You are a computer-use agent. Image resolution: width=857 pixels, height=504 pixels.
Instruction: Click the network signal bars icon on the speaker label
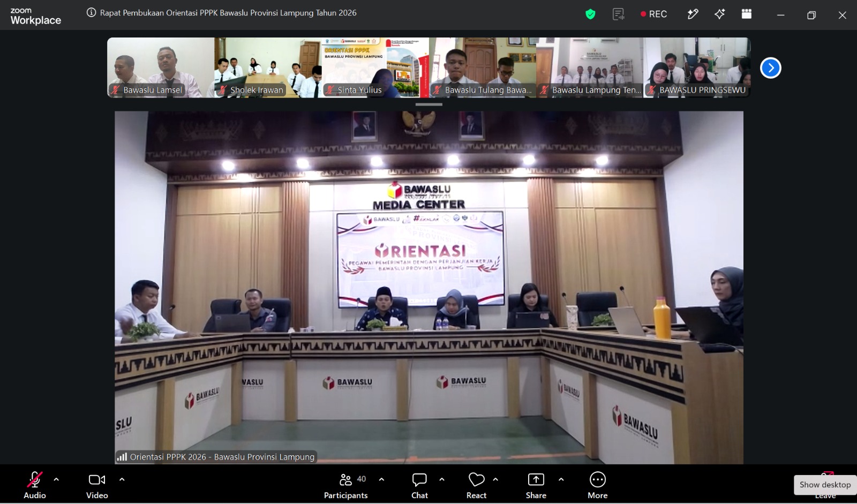click(x=122, y=457)
